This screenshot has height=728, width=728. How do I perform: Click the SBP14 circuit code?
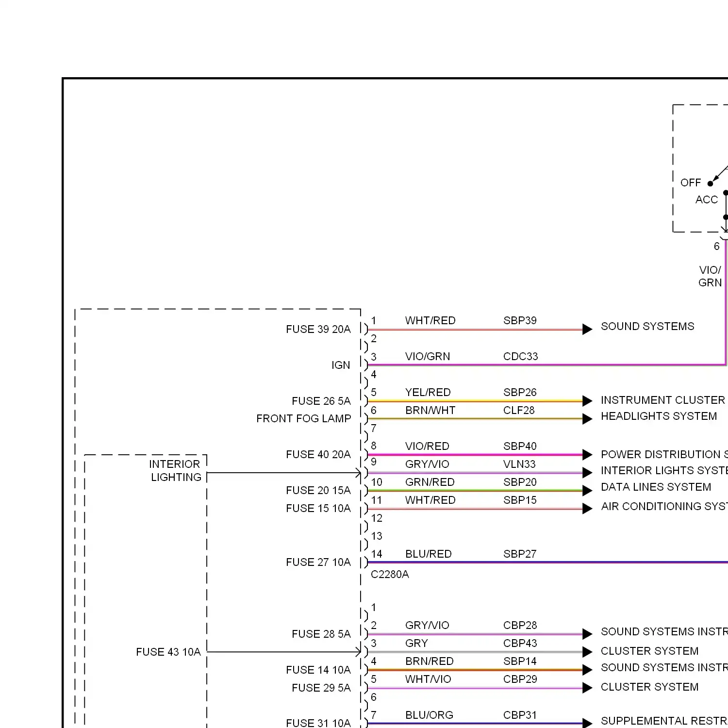pos(520,661)
